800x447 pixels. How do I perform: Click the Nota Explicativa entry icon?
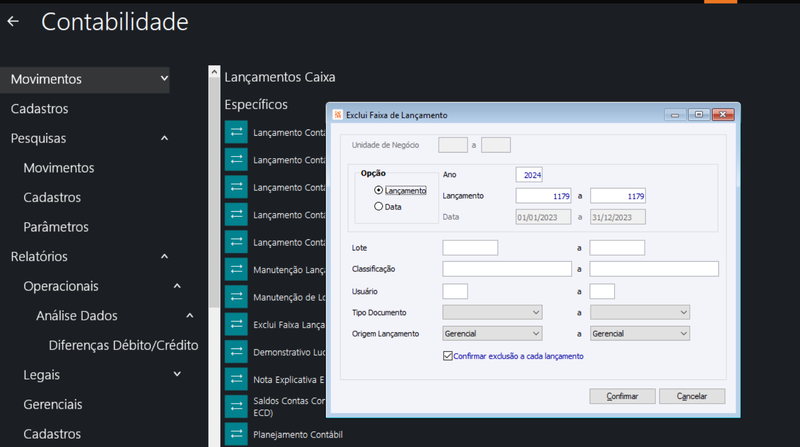pos(236,379)
